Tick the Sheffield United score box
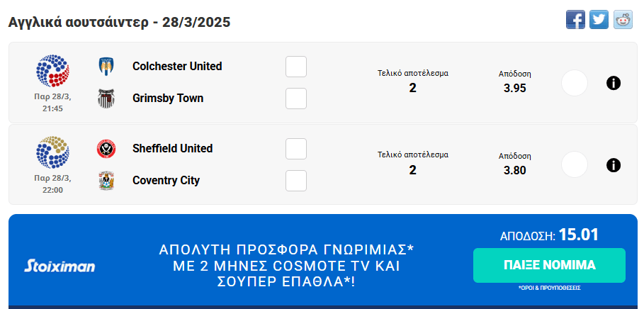644x309 pixels. point(296,149)
